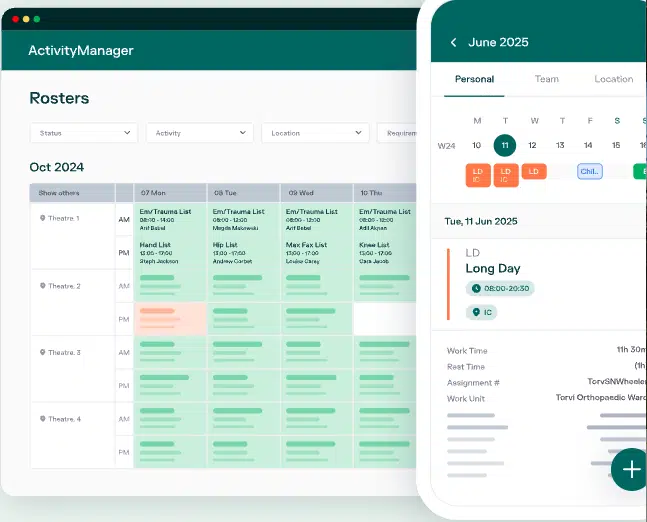Click the blue Chi... shift badge on Friday
This screenshot has width=647, height=522.
pos(589,172)
